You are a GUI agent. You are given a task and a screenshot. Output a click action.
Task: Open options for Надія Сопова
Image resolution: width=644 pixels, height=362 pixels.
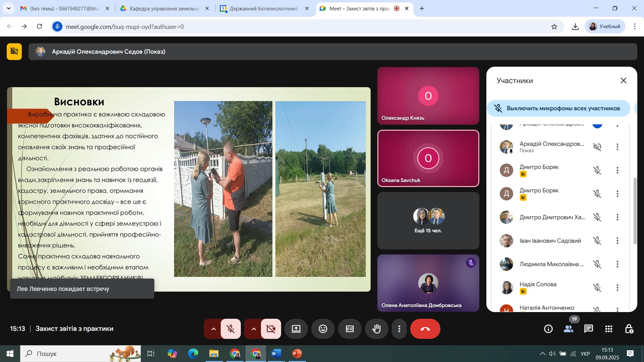617,288
